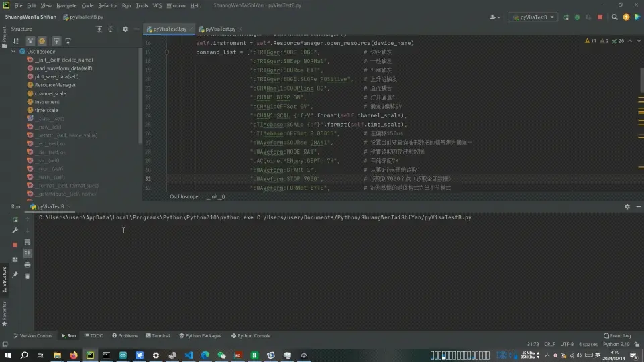Screen dimensions: 644x362
Task: Toggle soft-wrap in the Run console
Action: [28, 243]
